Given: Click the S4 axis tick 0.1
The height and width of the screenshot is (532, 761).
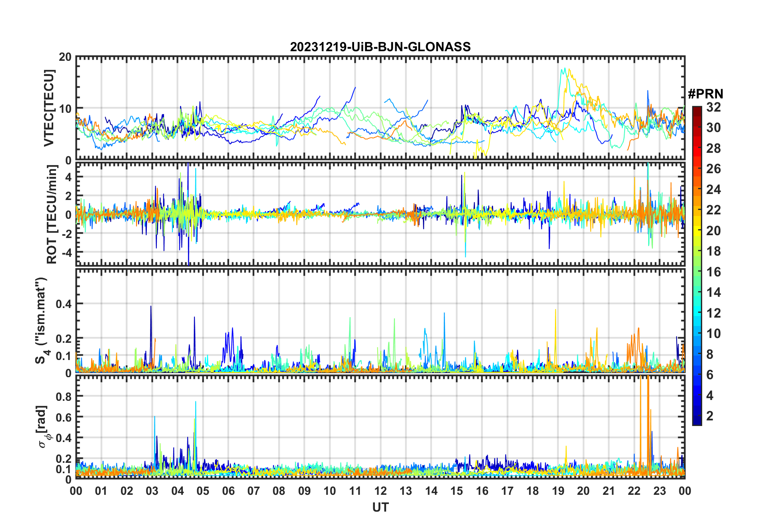Looking at the screenshot, I should pos(64,356).
